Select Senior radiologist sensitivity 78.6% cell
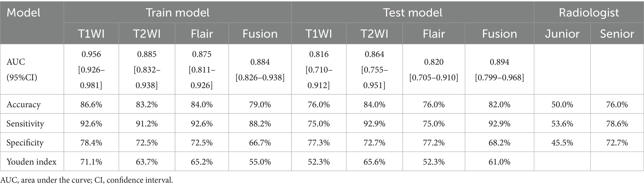This screenshot has width=644, height=187. tap(617, 124)
